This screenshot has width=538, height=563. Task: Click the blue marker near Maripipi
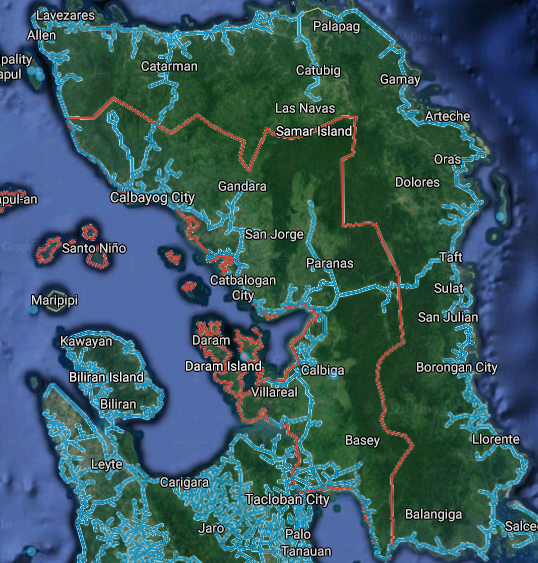tap(33, 310)
